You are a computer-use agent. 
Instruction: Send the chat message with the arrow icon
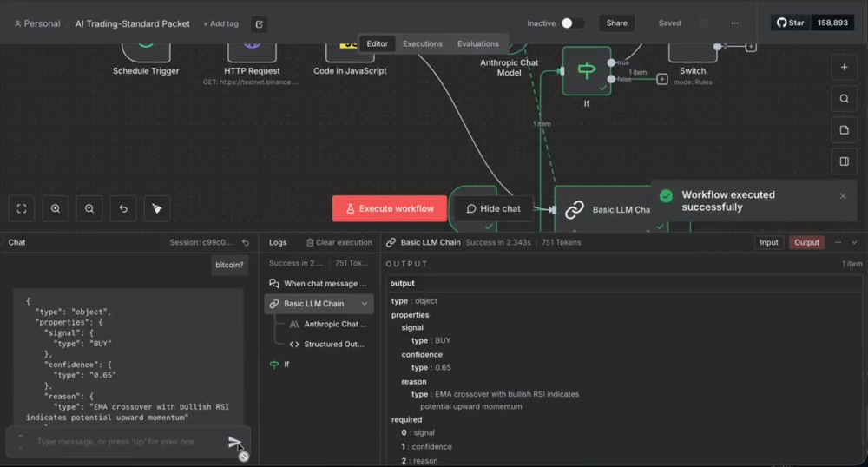pos(234,442)
